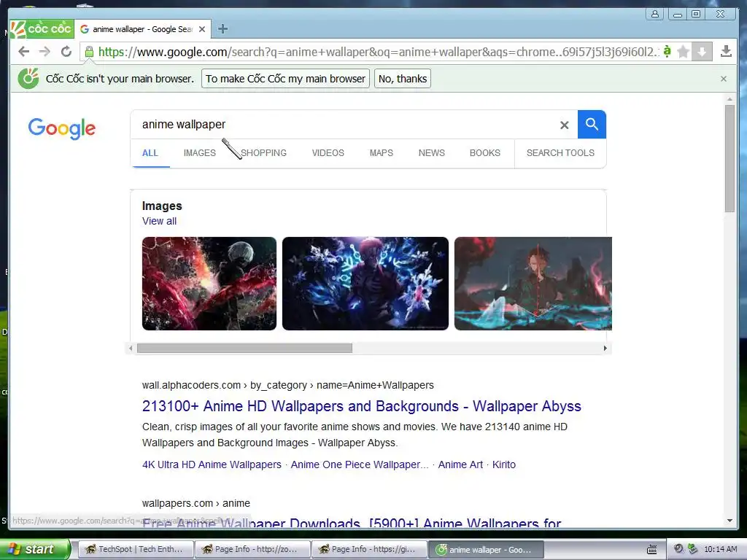Viewport: 747px width, 560px height.
Task: Switch to Page Info http://zo taskbar window
Action: [252, 549]
